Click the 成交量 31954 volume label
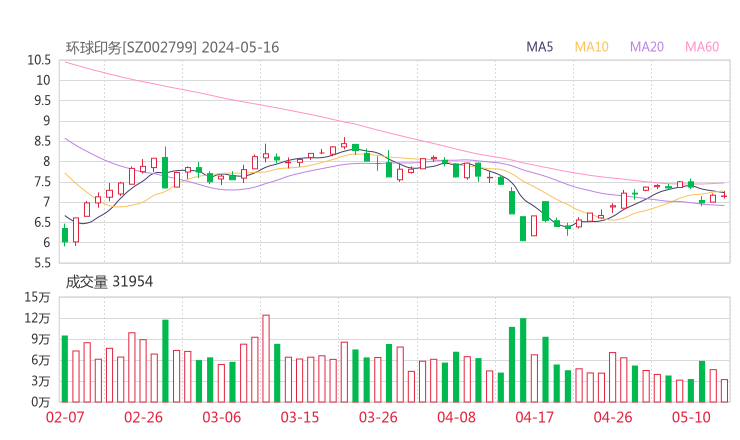This screenshot has width=740, height=440. point(109,282)
